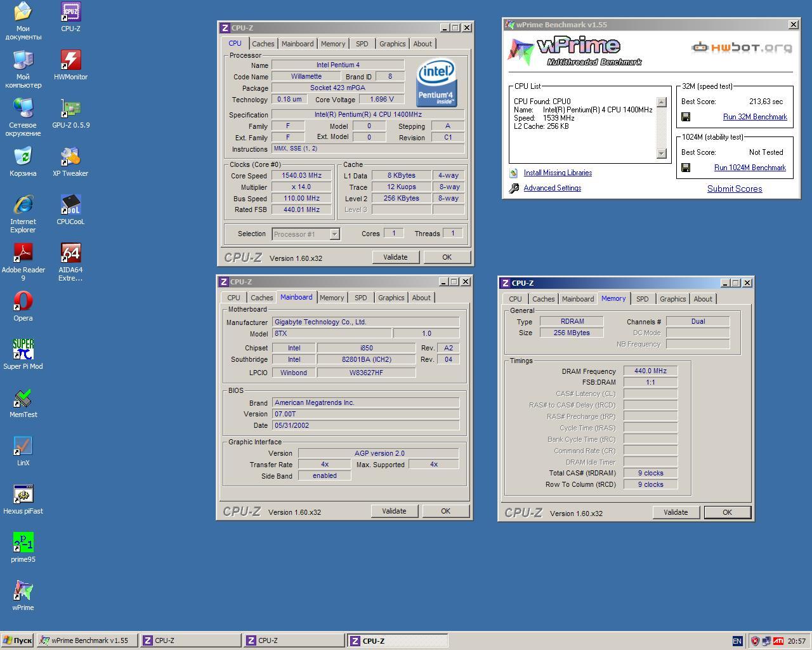Viewport: 812px width, 650px height.
Task: Open the My Documents desktop icon
Action: tap(23, 20)
